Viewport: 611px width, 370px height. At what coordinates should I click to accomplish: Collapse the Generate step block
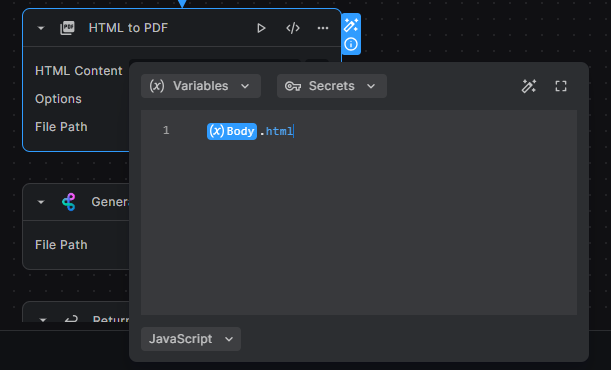point(41,202)
